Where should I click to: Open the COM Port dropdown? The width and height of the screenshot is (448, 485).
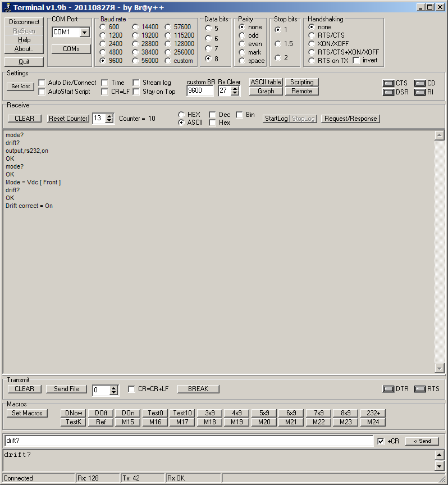point(84,33)
